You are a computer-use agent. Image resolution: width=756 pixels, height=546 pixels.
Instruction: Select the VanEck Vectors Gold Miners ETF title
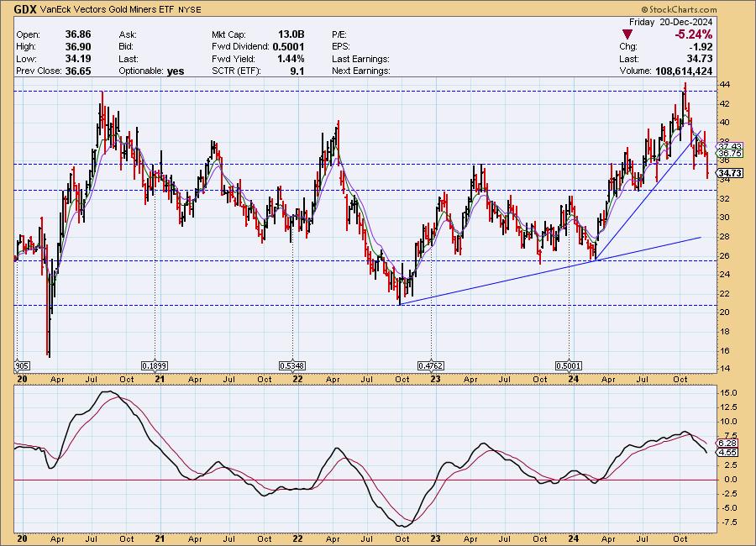(107, 9)
